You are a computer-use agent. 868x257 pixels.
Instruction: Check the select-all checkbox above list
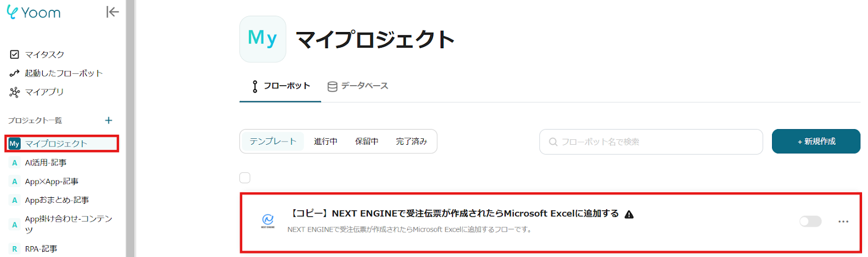click(x=245, y=178)
